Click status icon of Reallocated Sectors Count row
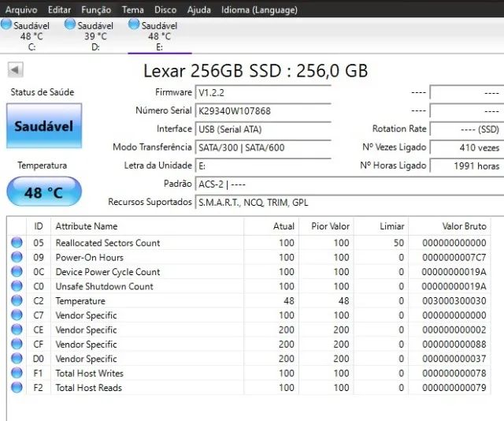Viewport: 504px width, 421px height. pyautogui.click(x=17, y=242)
